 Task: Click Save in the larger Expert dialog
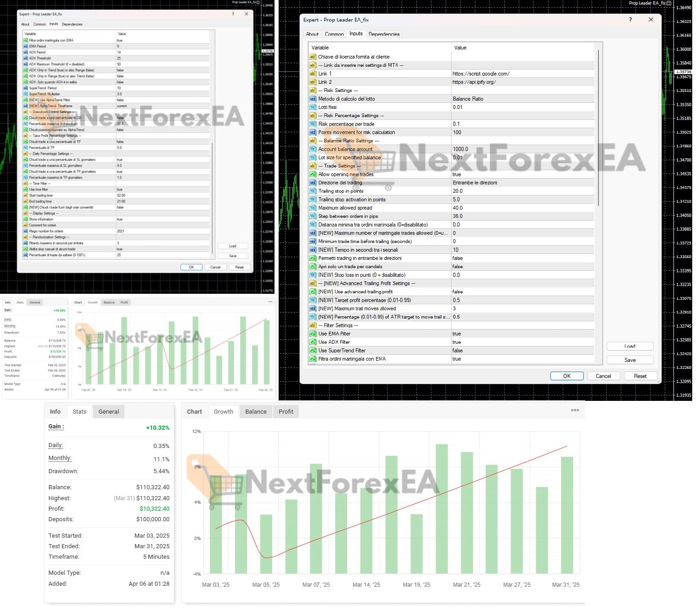[x=630, y=360]
